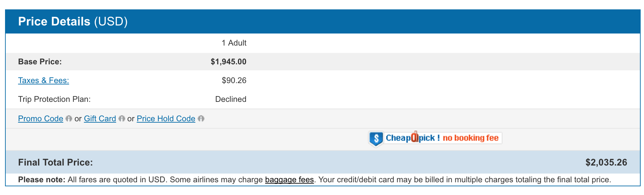Viewport: 644px width, 195px height.
Task: Click the "no booking fee" badge text
Action: [470, 138]
